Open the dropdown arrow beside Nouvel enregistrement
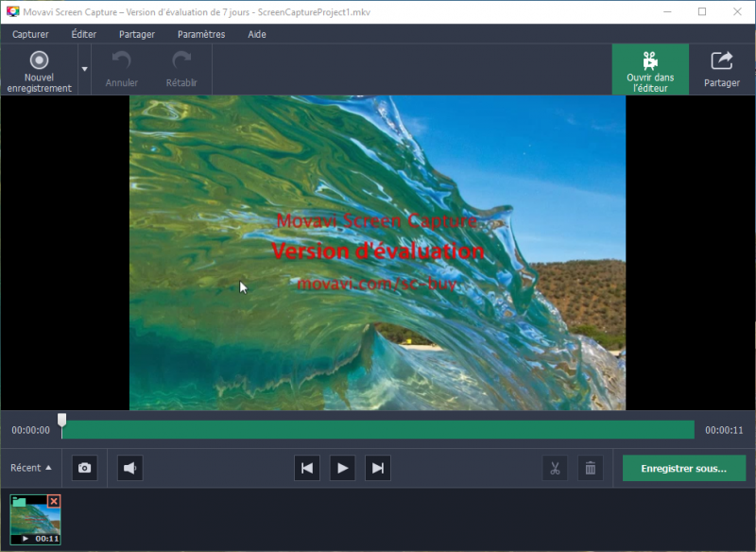Viewport: 756px width, 552px height. click(x=84, y=69)
